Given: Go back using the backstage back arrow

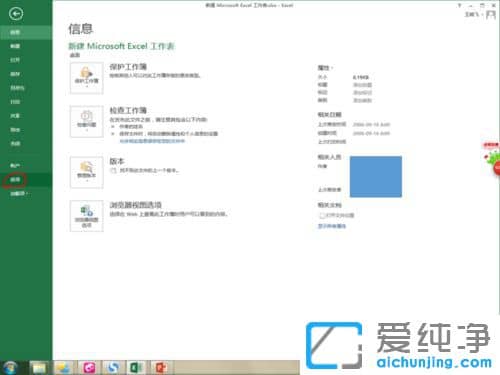Looking at the screenshot, I should tap(16, 14).
